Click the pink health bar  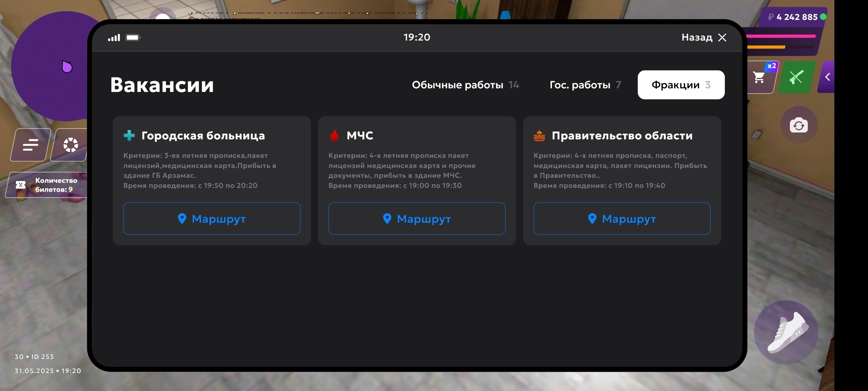[781, 36]
